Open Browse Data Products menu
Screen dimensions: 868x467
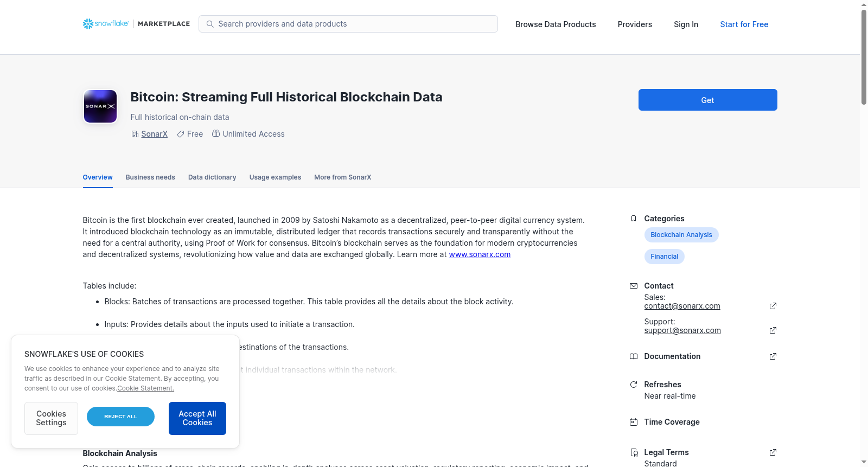click(556, 24)
